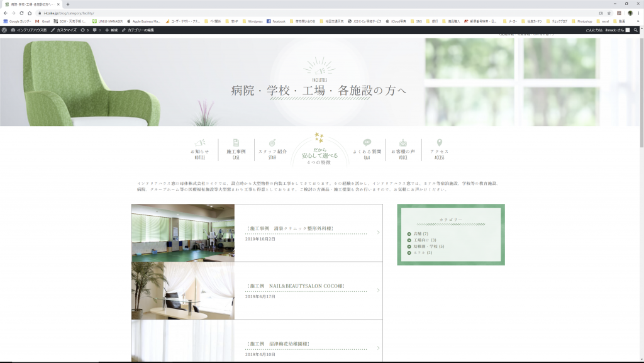Screen dimensions: 644x363
Task: Open the Wordpress bookmark folder
Action: coord(253,21)
